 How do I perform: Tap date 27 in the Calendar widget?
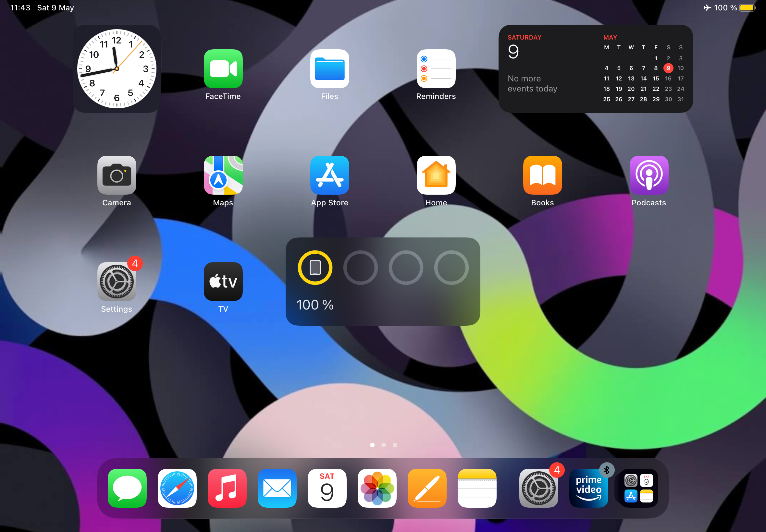(x=631, y=99)
